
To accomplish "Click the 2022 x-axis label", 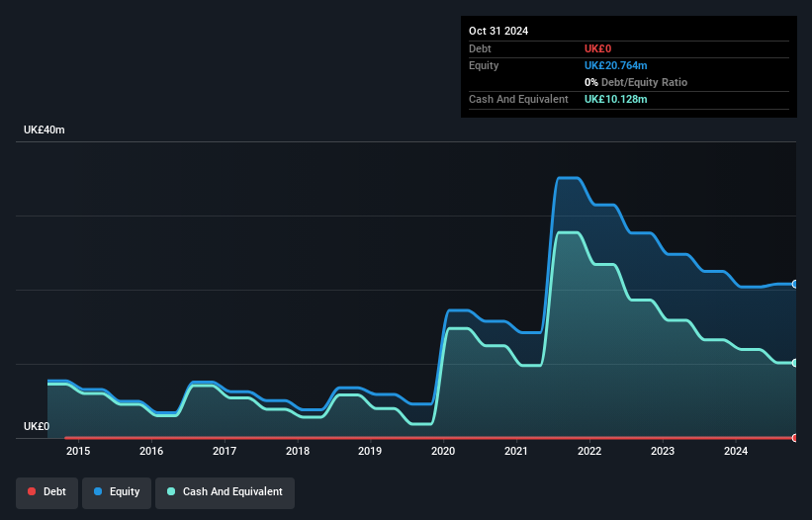I will click(589, 451).
